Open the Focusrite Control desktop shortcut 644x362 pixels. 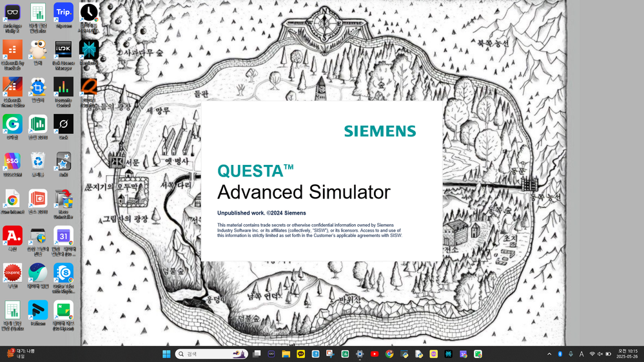63,92
